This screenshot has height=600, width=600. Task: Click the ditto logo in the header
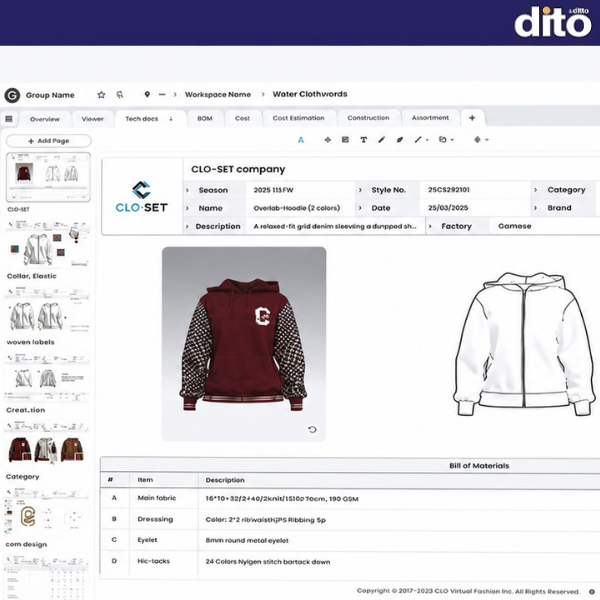pyautogui.click(x=553, y=22)
